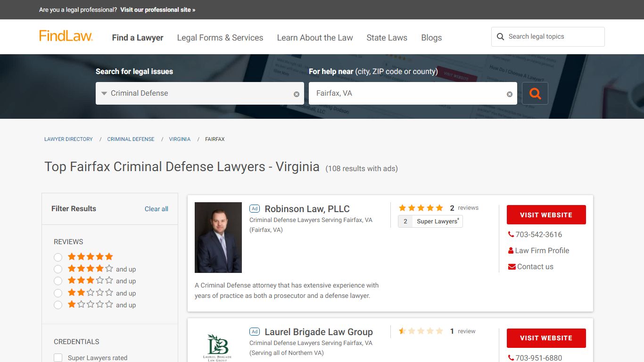Click the Laurel Brigade Law Group logo
This screenshot has height=362, width=644.
218,348
